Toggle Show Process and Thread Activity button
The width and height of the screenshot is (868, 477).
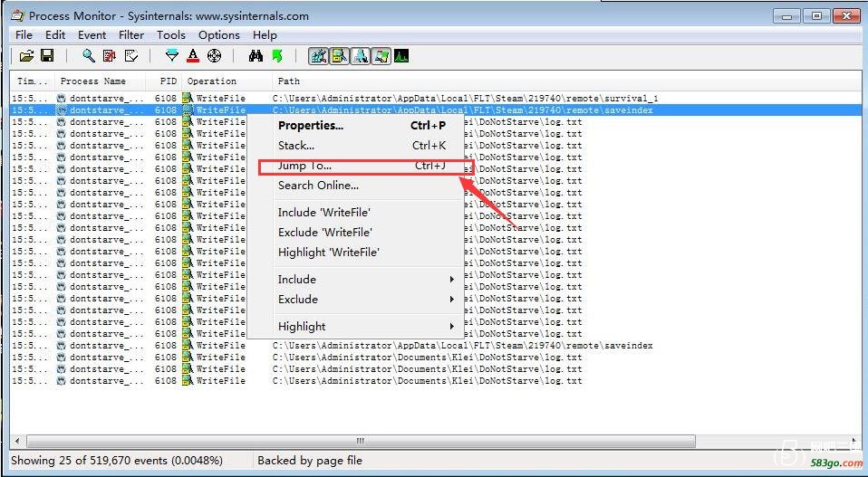pos(381,56)
